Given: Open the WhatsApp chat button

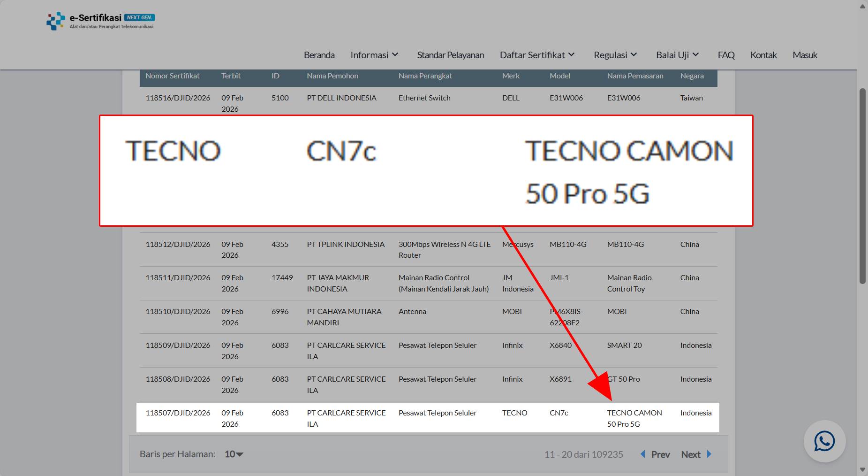Looking at the screenshot, I should tap(824, 441).
